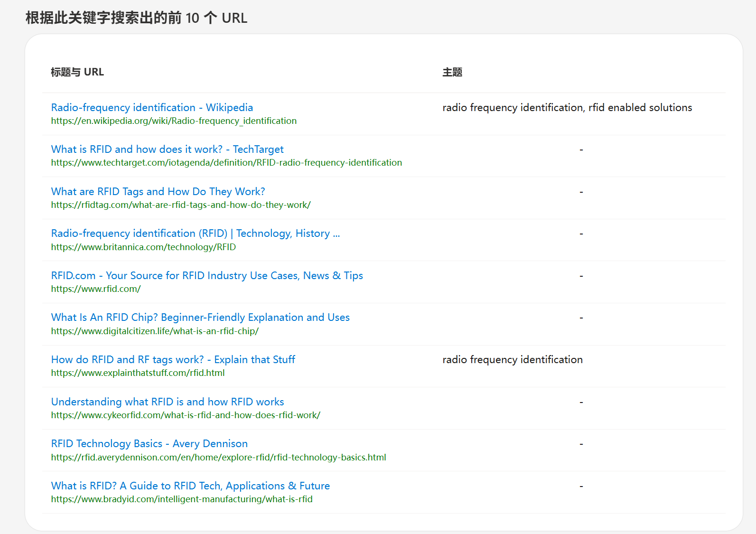The width and height of the screenshot is (756, 534).
Task: Click the rfidtag.com URL
Action: (181, 205)
